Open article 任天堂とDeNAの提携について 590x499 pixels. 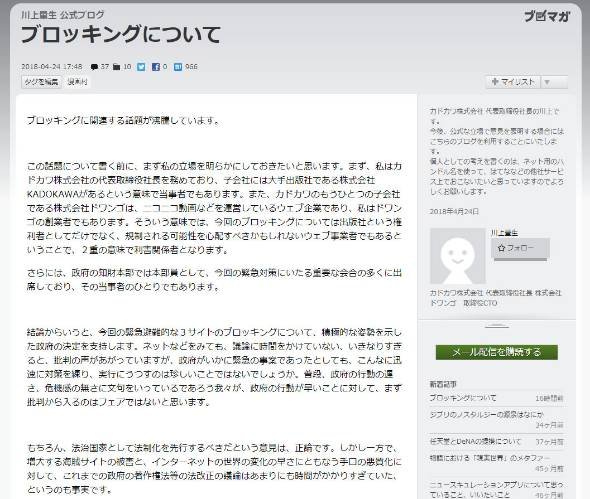point(475,441)
